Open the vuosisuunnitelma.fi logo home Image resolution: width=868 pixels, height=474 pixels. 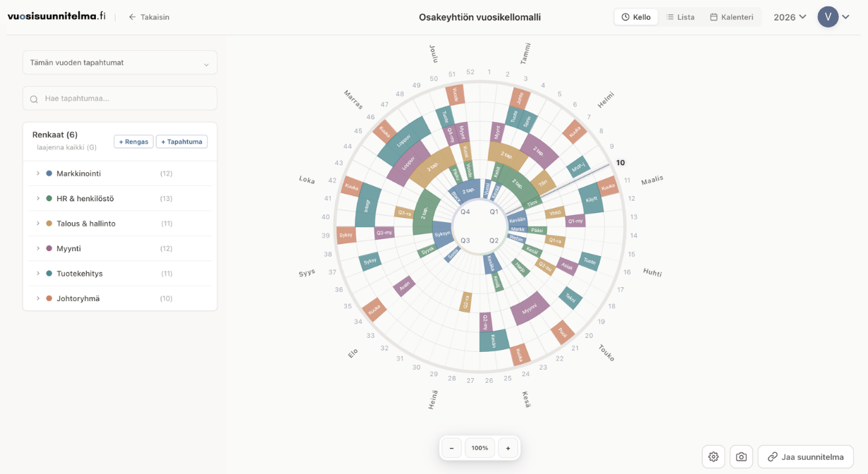(56, 16)
